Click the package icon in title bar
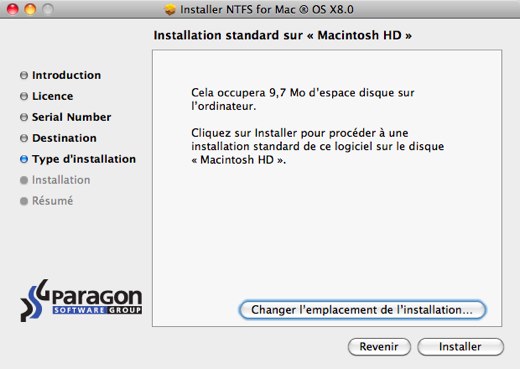 point(170,9)
